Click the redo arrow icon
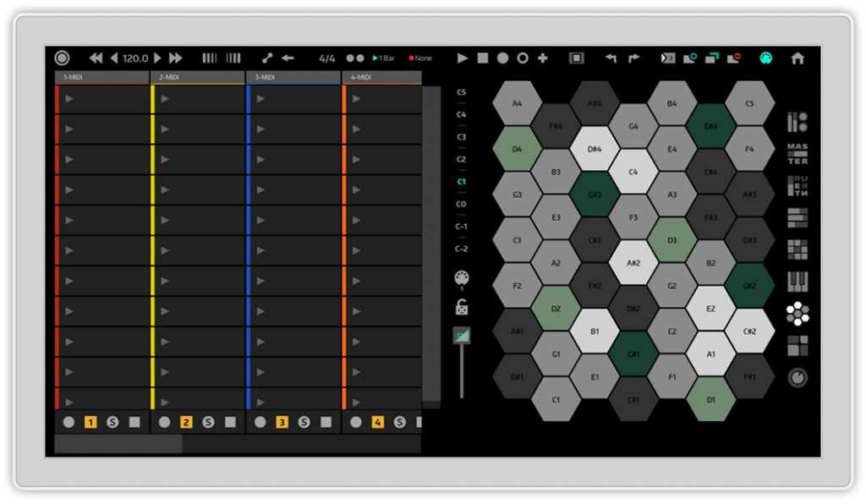866x504 pixels. point(633,58)
